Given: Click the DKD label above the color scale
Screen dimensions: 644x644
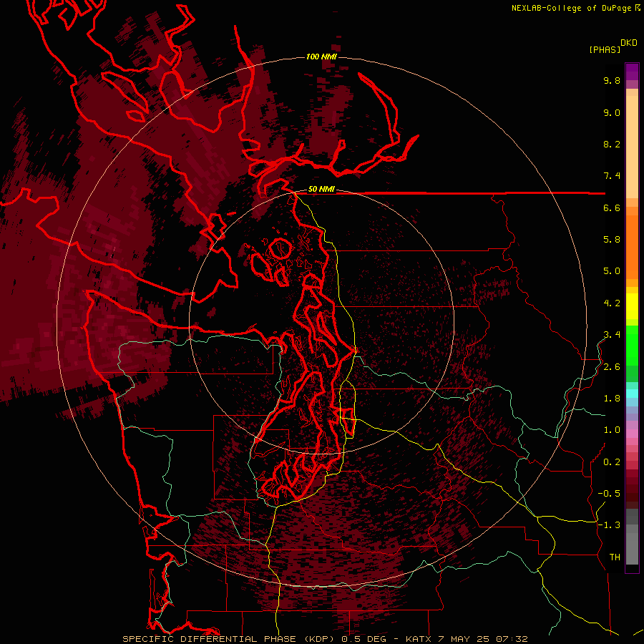Looking at the screenshot, I should [x=629, y=43].
